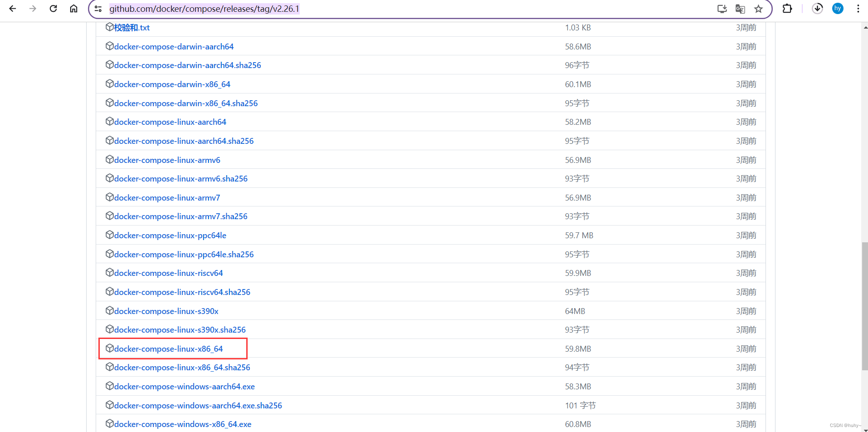Download docker-compose-linux-ppc64le.sha256

click(x=184, y=255)
